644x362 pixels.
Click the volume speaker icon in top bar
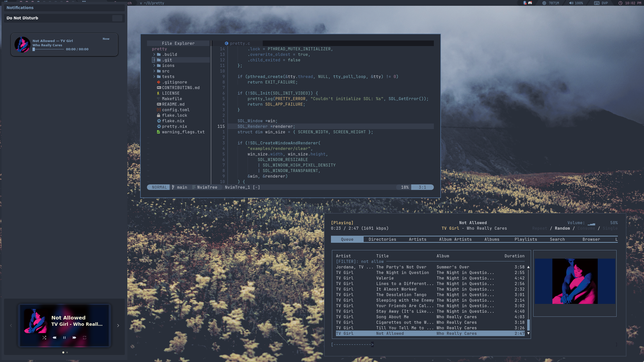click(571, 3)
